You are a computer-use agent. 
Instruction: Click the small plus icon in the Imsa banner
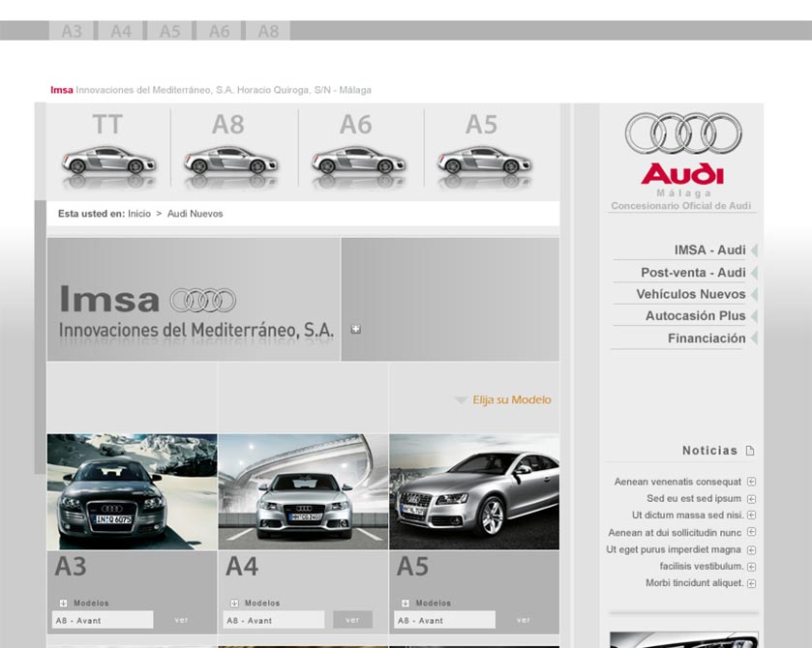356,329
